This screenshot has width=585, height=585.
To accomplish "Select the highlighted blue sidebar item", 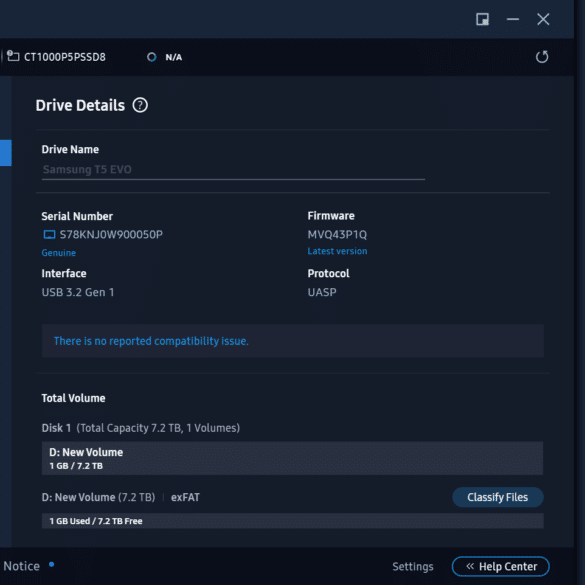I will [6, 153].
